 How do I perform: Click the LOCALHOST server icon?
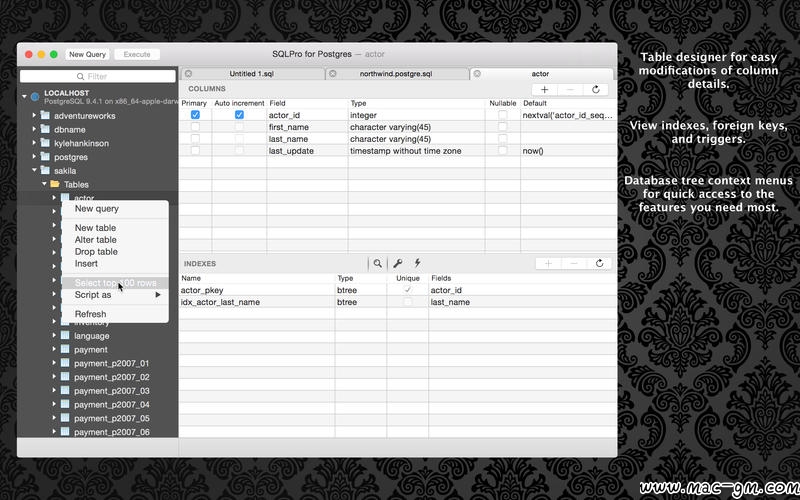(x=35, y=96)
